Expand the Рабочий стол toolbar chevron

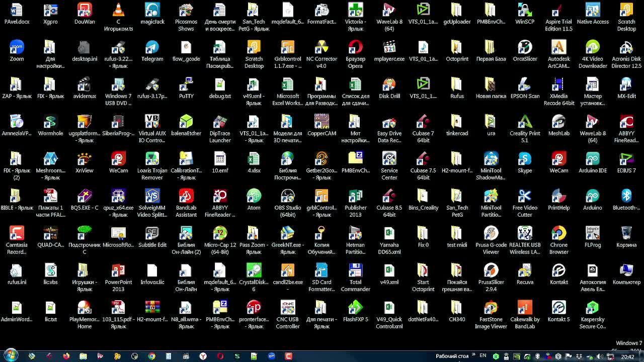click(473, 355)
